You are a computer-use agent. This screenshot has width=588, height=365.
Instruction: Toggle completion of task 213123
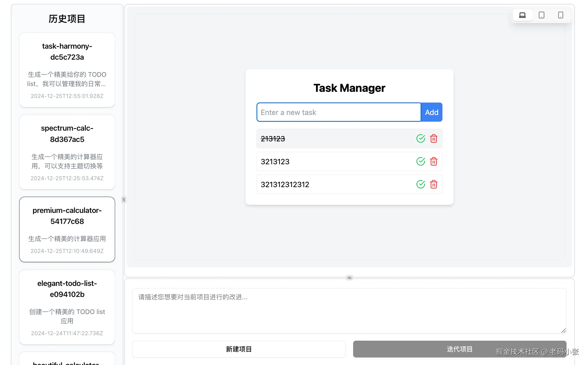pos(420,139)
